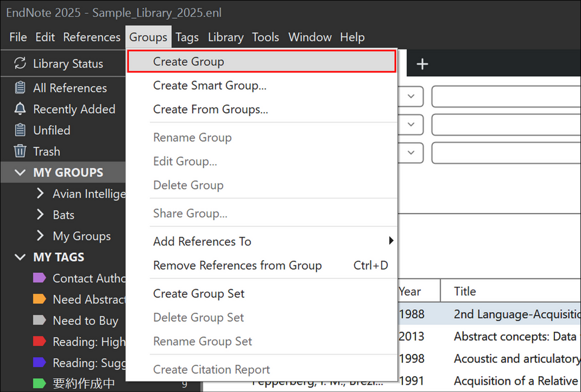Click the blue Reading: Sugg tag icon
The image size is (581, 392).
coord(39,362)
